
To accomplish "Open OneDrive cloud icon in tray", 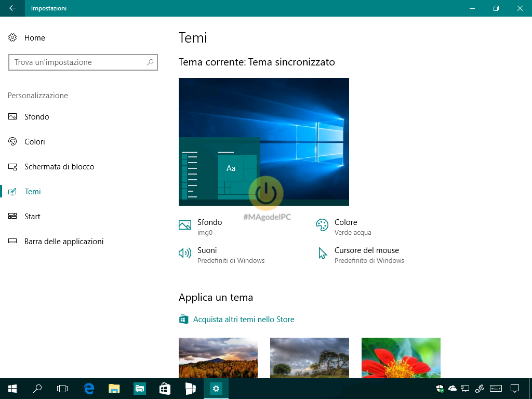I will [x=453, y=389].
